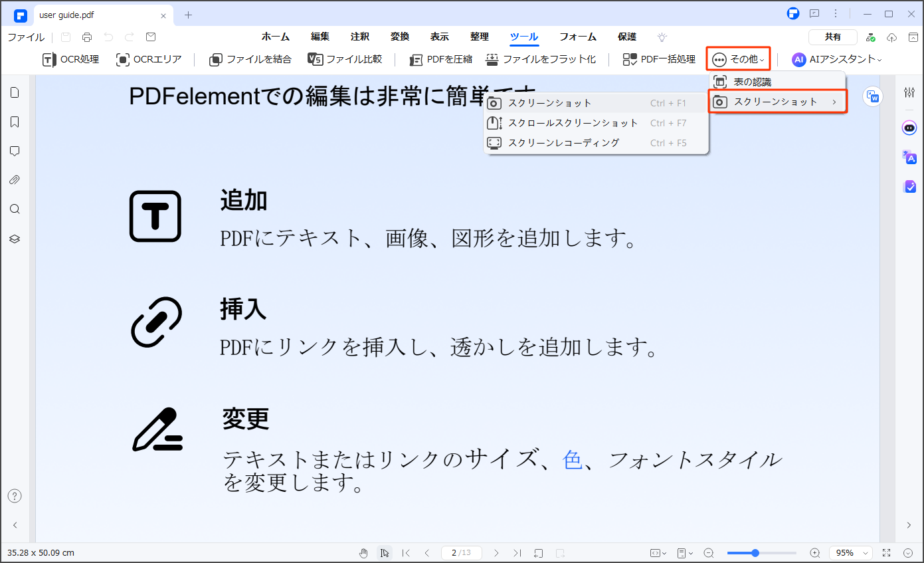Open thumbnails panel in left sidebar
Viewport: 924px width, 563px height.
pos(15,92)
